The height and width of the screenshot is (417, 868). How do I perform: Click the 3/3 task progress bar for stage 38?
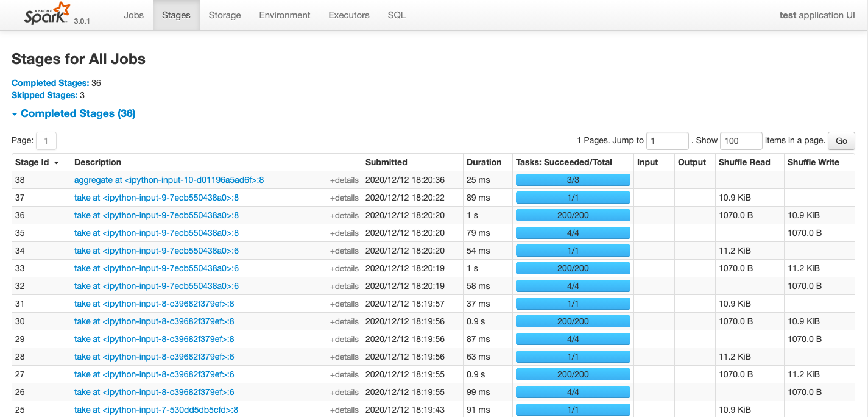point(573,180)
